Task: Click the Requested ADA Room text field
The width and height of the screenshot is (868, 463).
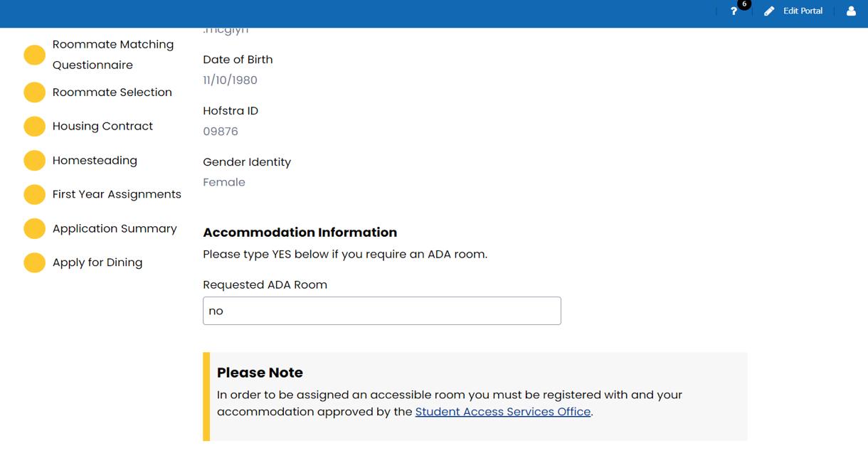Action: [x=381, y=311]
